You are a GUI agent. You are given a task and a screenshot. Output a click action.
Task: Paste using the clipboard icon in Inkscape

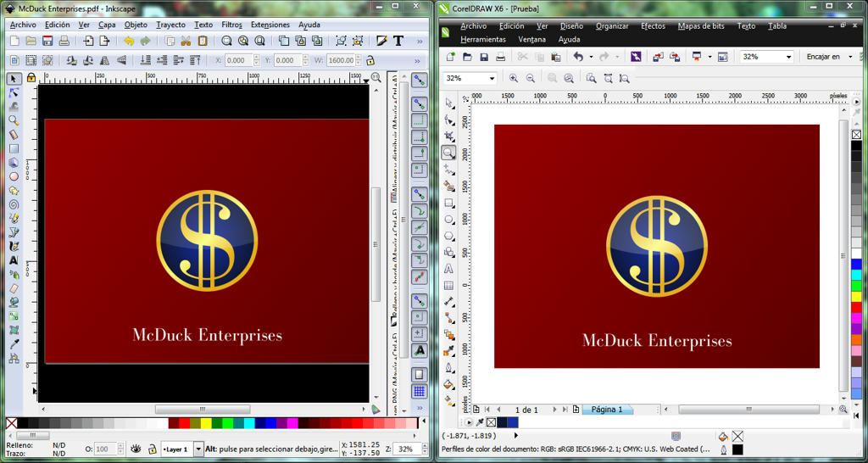203,41
